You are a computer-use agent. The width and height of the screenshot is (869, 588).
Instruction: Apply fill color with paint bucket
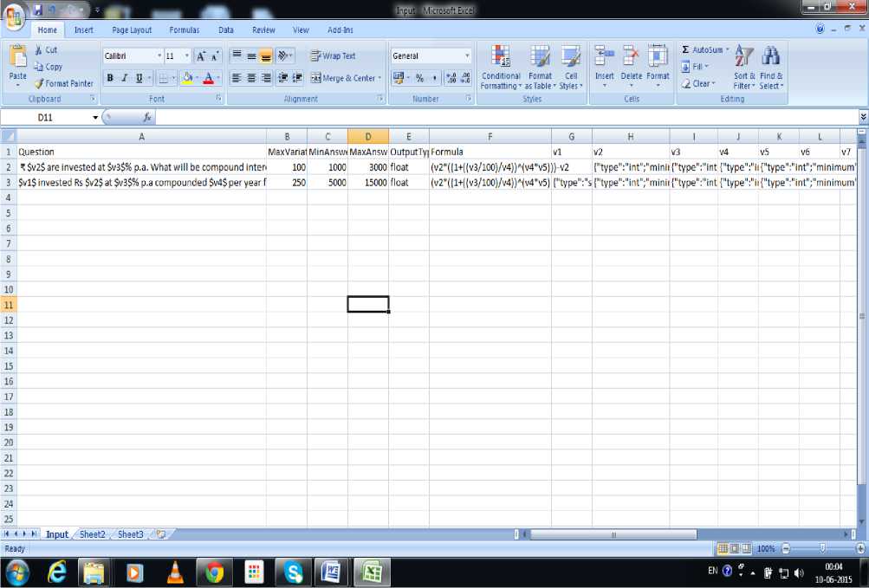pyautogui.click(x=187, y=78)
